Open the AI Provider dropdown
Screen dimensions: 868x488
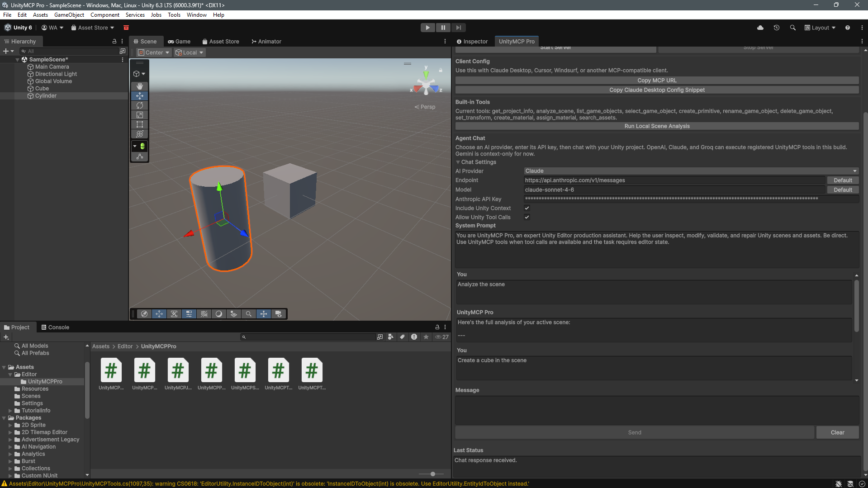click(x=691, y=171)
